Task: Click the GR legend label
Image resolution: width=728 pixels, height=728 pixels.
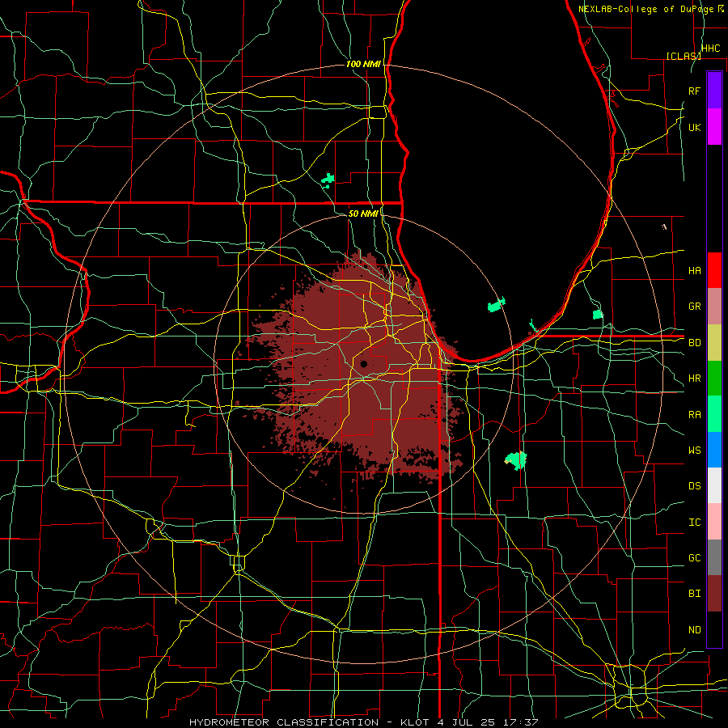Action: [694, 307]
